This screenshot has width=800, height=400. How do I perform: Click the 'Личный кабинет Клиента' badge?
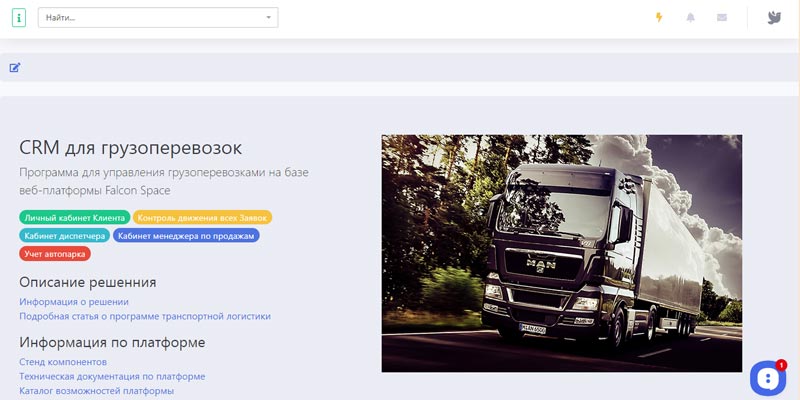click(x=74, y=217)
